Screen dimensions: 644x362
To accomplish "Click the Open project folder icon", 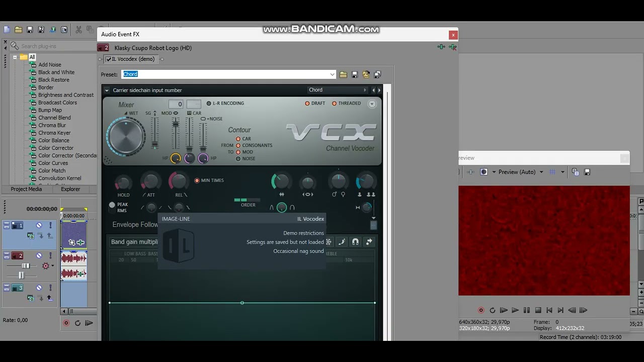I will [x=18, y=30].
